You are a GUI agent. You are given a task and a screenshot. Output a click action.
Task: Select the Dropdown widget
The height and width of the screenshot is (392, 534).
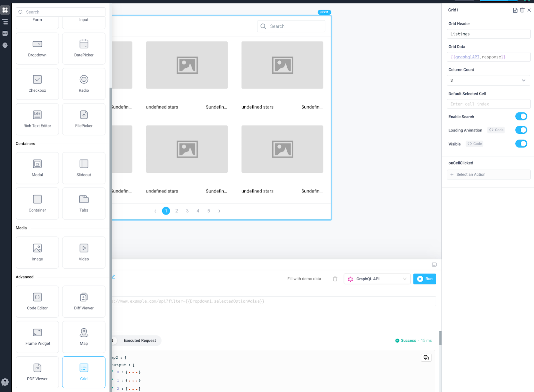[37, 48]
